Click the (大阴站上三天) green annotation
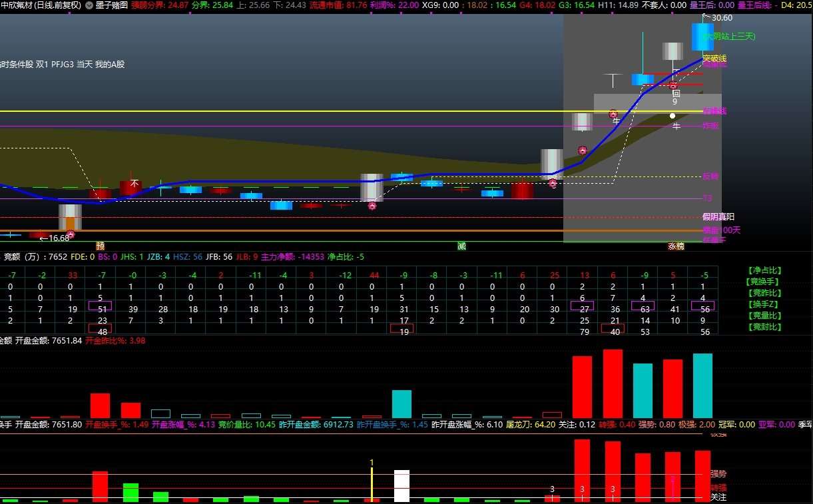Screen dimensions: 813x504 [729, 37]
